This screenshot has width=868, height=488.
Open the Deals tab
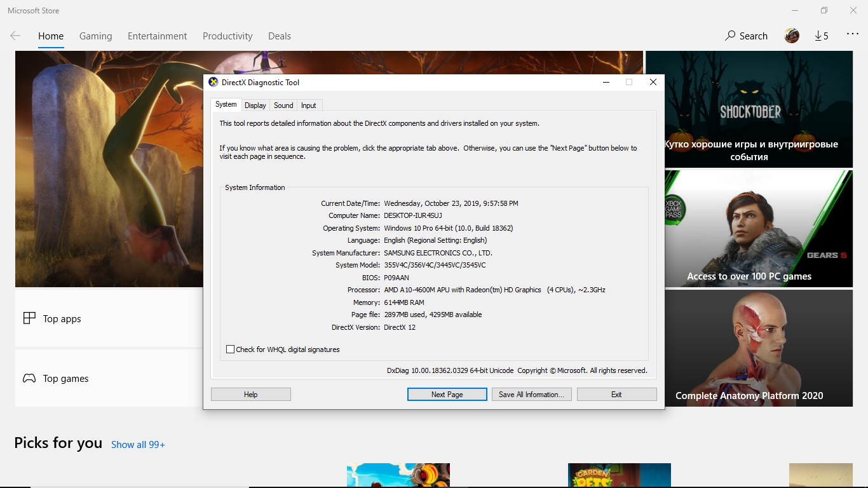pos(280,36)
